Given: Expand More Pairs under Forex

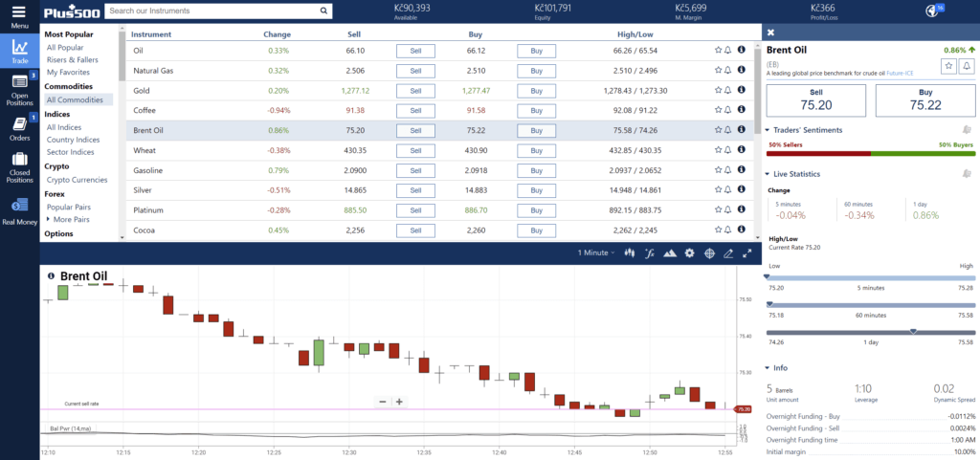Looking at the screenshot, I should coord(67,220).
